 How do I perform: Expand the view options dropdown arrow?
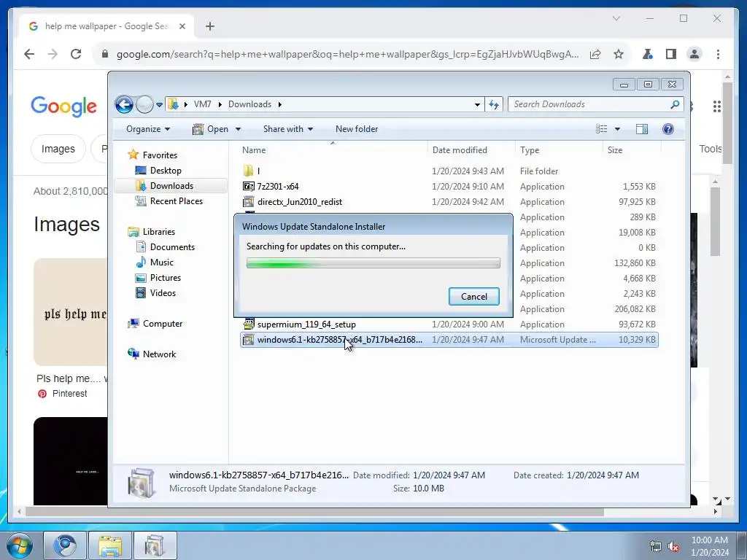click(x=617, y=129)
